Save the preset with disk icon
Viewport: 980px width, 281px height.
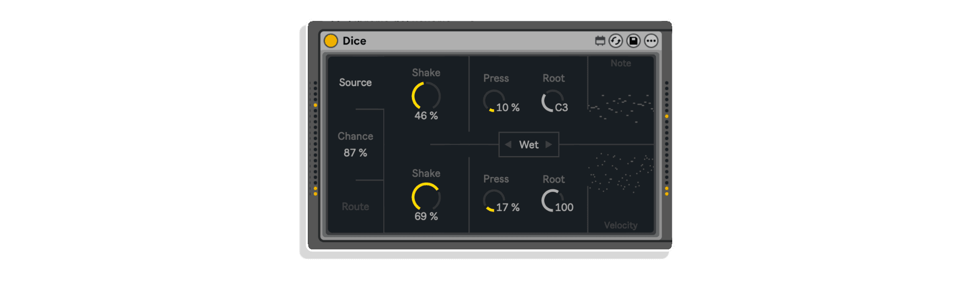click(x=633, y=41)
